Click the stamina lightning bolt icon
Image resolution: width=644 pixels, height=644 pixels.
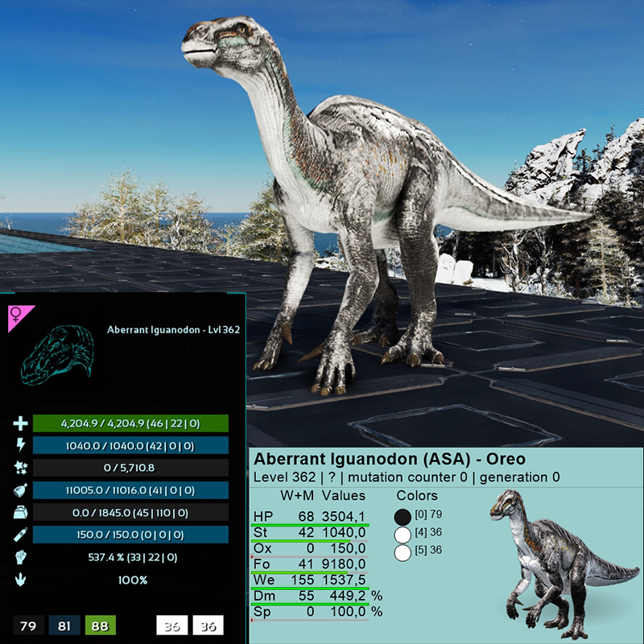coord(21,445)
